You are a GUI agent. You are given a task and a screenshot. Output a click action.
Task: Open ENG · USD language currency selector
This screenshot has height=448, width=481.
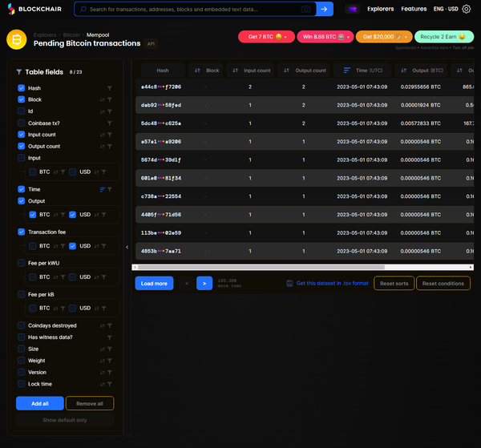point(446,9)
